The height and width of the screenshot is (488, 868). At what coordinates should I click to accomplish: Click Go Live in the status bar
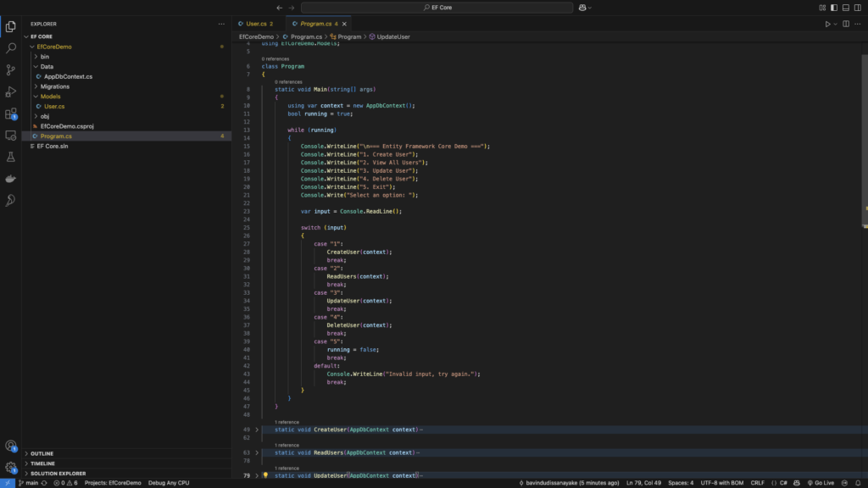821,483
